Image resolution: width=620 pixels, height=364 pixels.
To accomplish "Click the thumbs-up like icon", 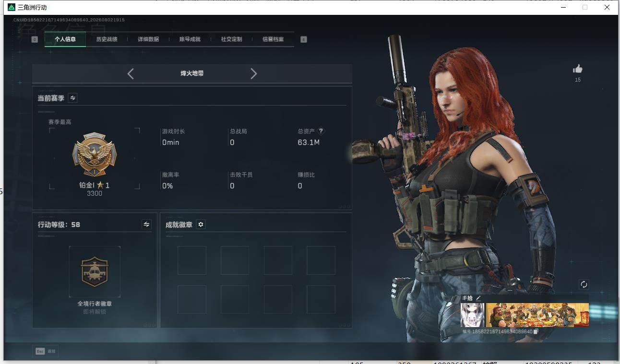I will point(578,69).
